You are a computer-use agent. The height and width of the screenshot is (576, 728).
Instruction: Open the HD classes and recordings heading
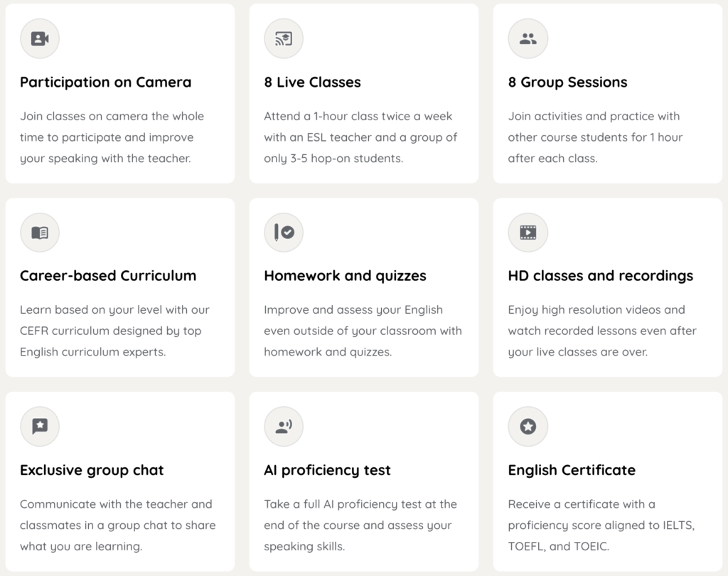coord(600,276)
